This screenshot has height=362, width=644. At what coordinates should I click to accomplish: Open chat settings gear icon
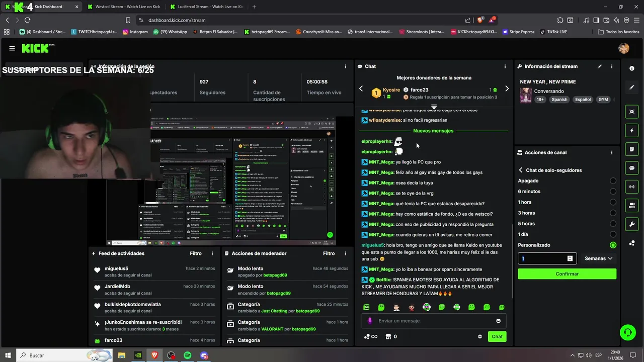tap(480, 337)
